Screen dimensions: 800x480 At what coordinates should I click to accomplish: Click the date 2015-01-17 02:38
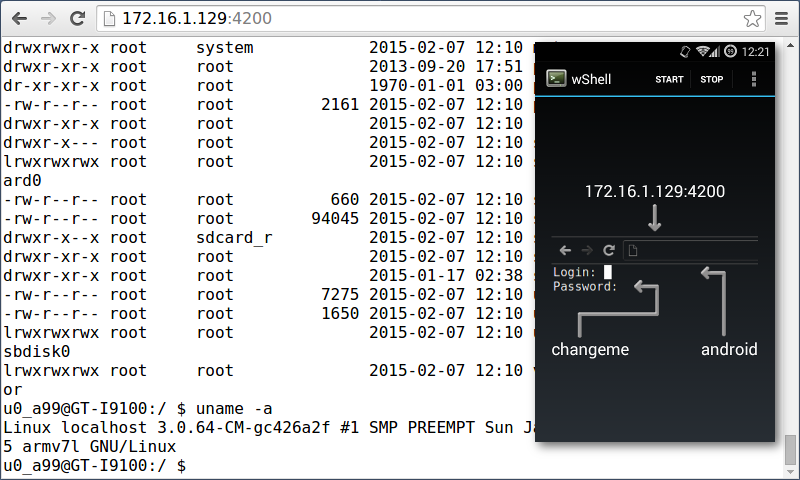pyautogui.click(x=446, y=275)
